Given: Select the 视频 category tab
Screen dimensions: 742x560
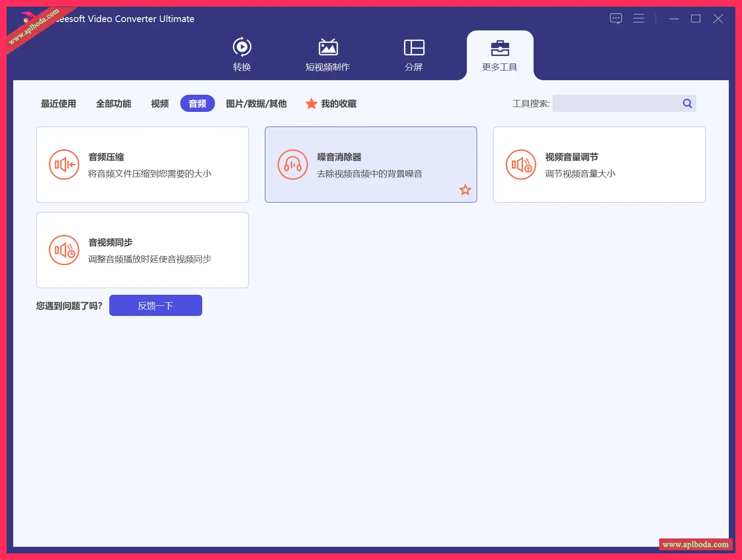Looking at the screenshot, I should tap(160, 104).
